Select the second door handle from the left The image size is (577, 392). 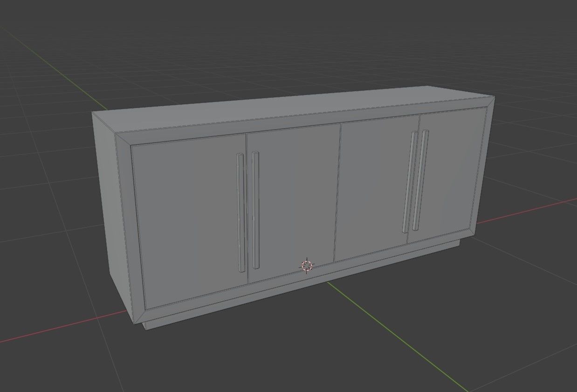tap(255, 210)
